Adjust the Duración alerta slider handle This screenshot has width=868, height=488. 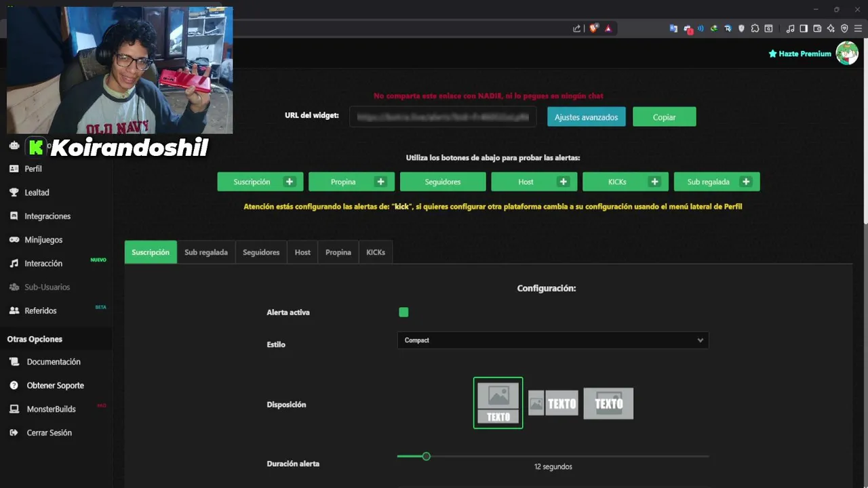426,456
